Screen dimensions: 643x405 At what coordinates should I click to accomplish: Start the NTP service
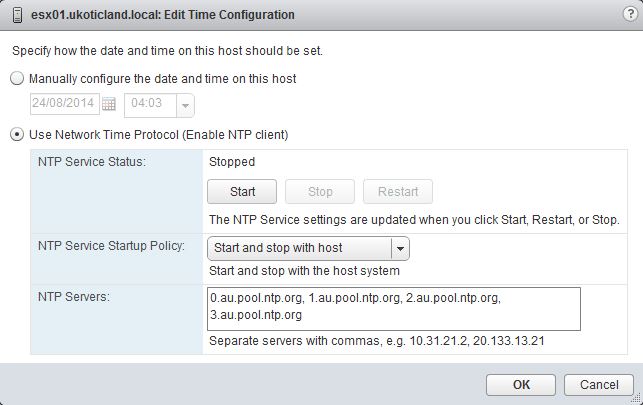pyautogui.click(x=242, y=191)
